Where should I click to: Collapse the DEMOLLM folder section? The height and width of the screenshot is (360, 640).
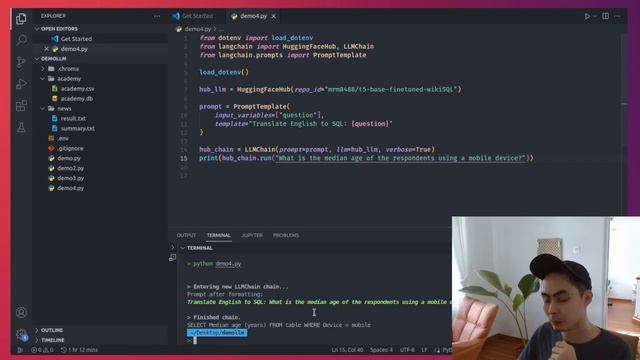[x=53, y=59]
